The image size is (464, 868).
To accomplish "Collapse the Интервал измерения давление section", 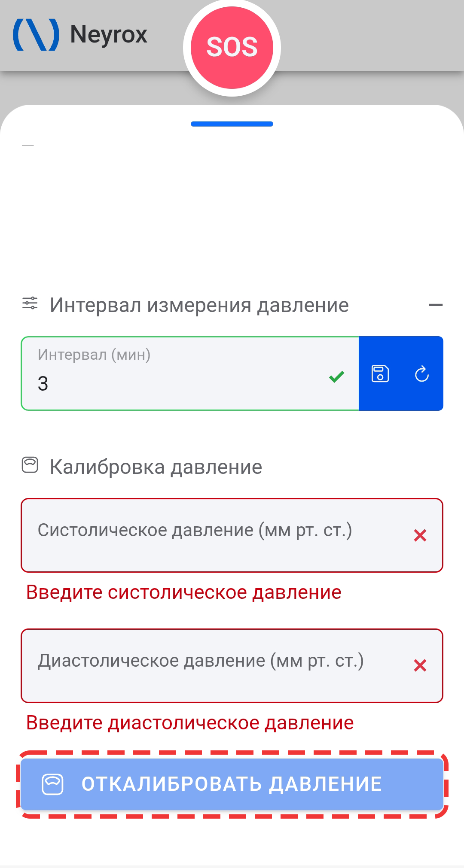I will pyautogui.click(x=435, y=305).
